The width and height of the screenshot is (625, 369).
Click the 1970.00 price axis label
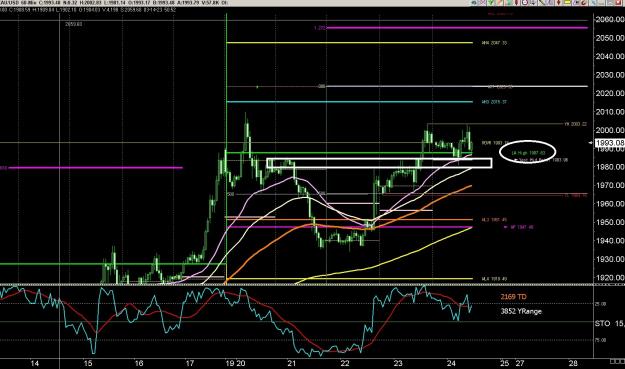610,185
